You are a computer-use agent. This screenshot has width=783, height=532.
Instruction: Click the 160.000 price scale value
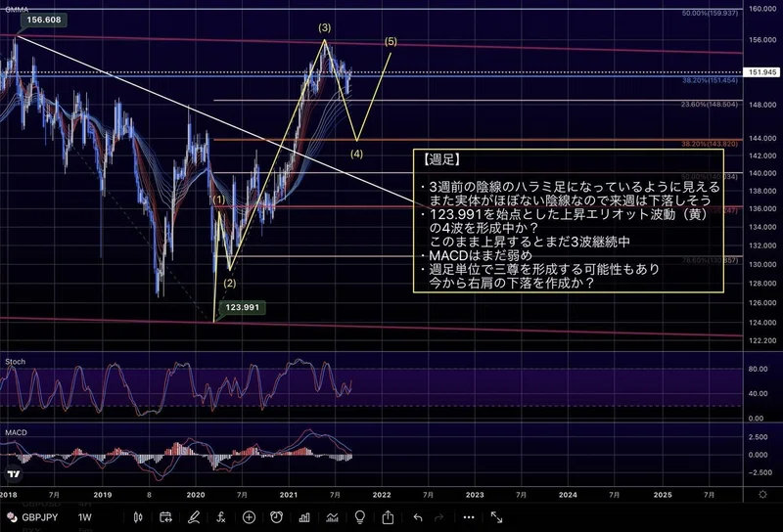point(762,9)
